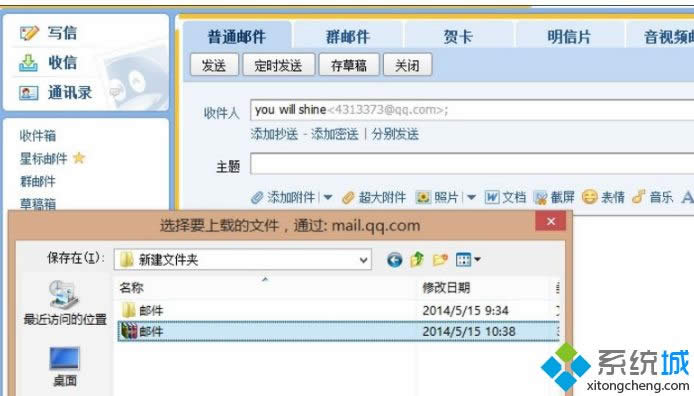Switch to 明信片 tab
Screen dimensions: 694x396
pyautogui.click(x=569, y=36)
